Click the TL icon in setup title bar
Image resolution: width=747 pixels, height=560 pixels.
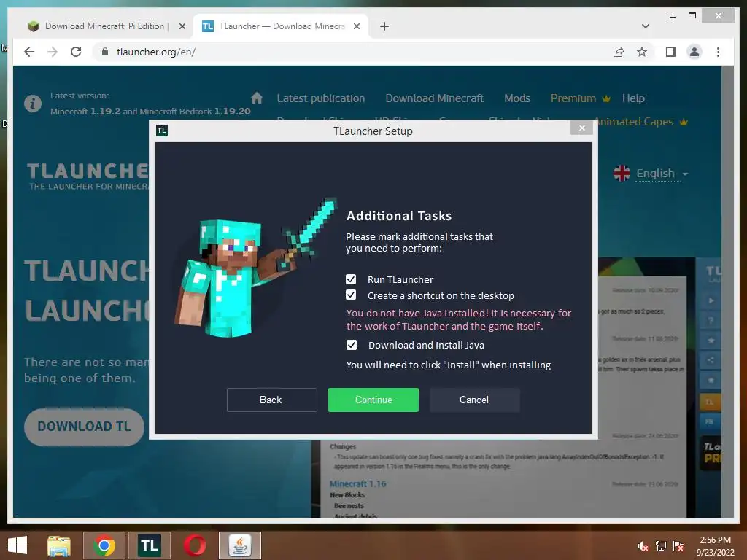click(x=162, y=131)
